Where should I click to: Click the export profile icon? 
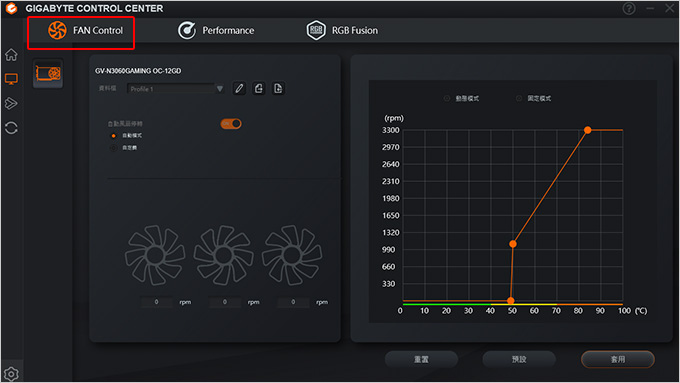pyautogui.click(x=259, y=88)
